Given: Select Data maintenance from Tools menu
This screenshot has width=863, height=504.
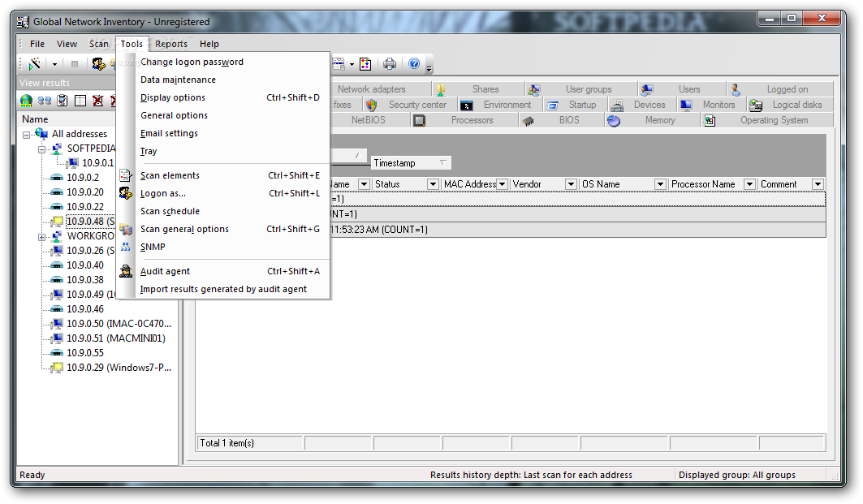Looking at the screenshot, I should pos(223,80).
